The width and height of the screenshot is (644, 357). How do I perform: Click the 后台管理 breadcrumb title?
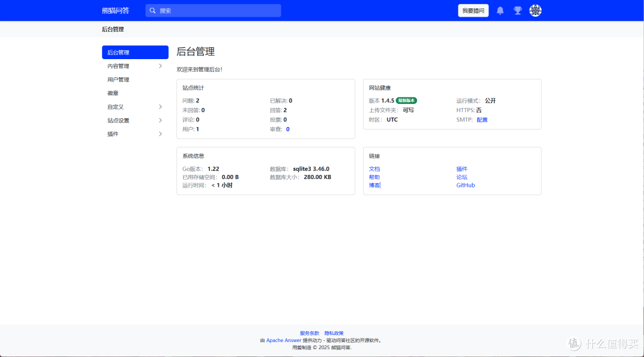click(x=113, y=29)
